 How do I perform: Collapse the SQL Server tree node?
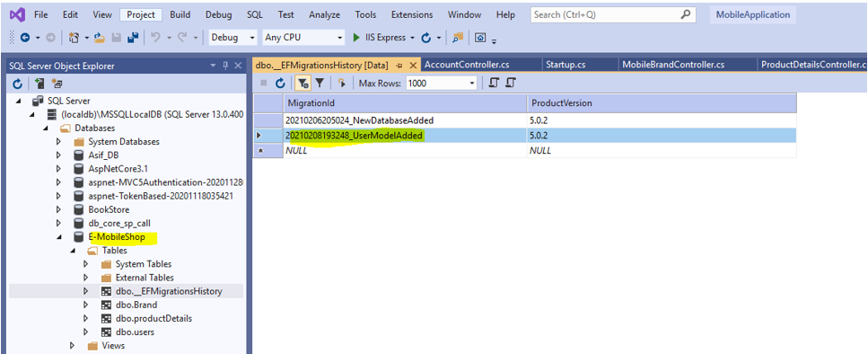[19, 101]
